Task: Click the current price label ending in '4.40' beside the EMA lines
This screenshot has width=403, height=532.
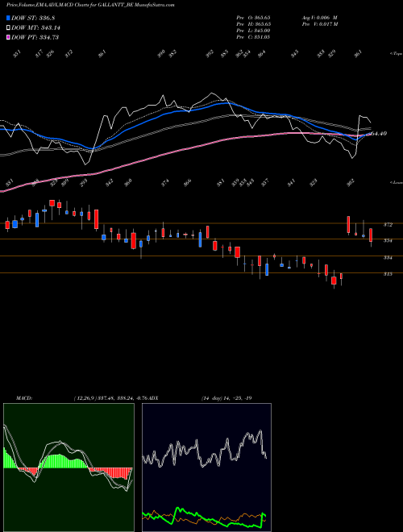Action: [x=377, y=134]
